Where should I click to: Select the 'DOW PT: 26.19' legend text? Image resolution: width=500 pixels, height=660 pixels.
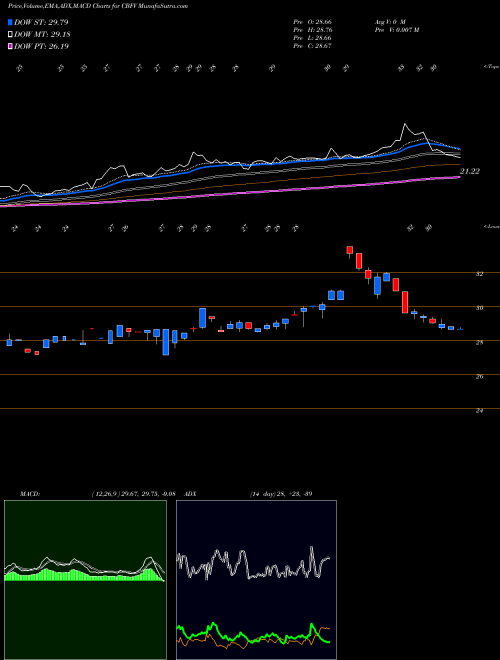pyautogui.click(x=42, y=46)
